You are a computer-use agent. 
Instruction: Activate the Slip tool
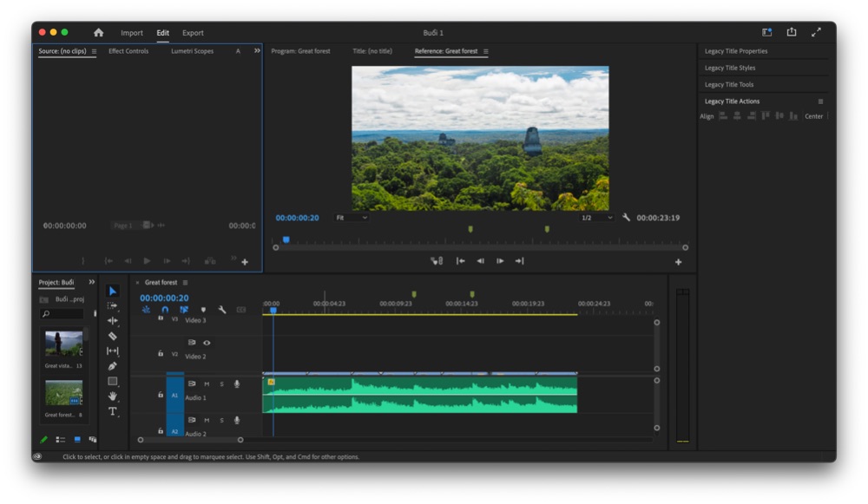pos(112,350)
